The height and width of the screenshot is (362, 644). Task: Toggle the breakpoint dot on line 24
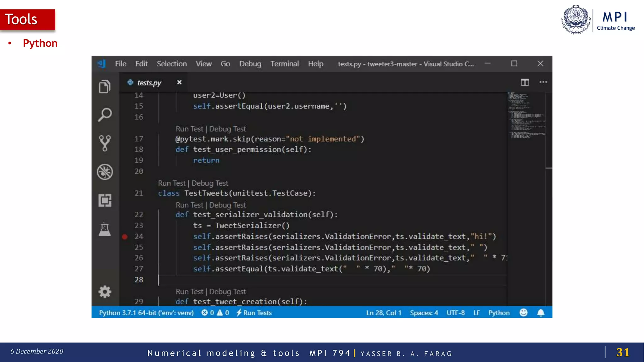125,237
